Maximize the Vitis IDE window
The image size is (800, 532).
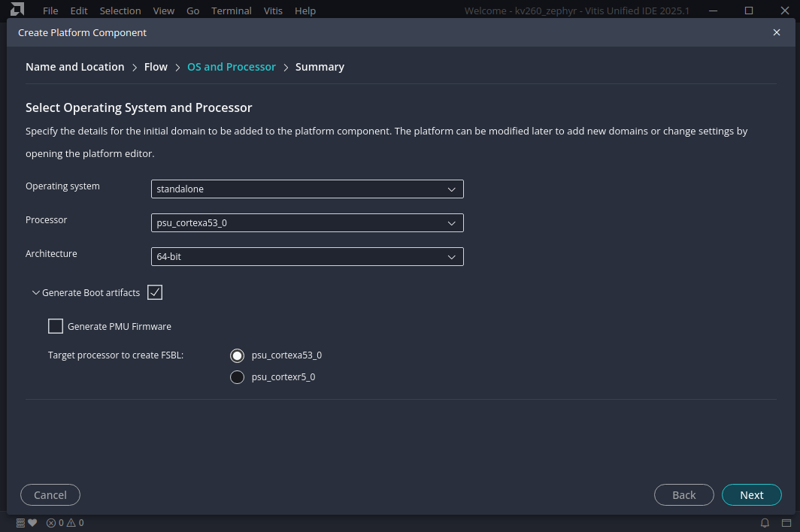pyautogui.click(x=749, y=11)
